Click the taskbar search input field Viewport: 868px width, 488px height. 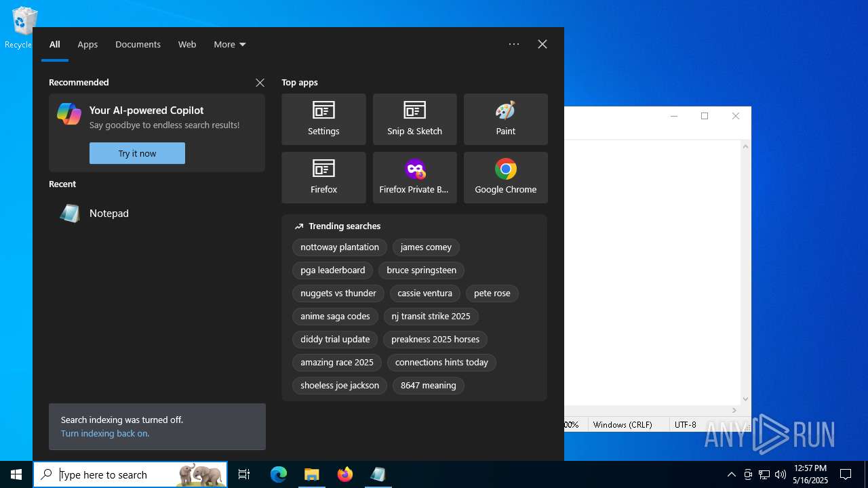[x=131, y=474]
